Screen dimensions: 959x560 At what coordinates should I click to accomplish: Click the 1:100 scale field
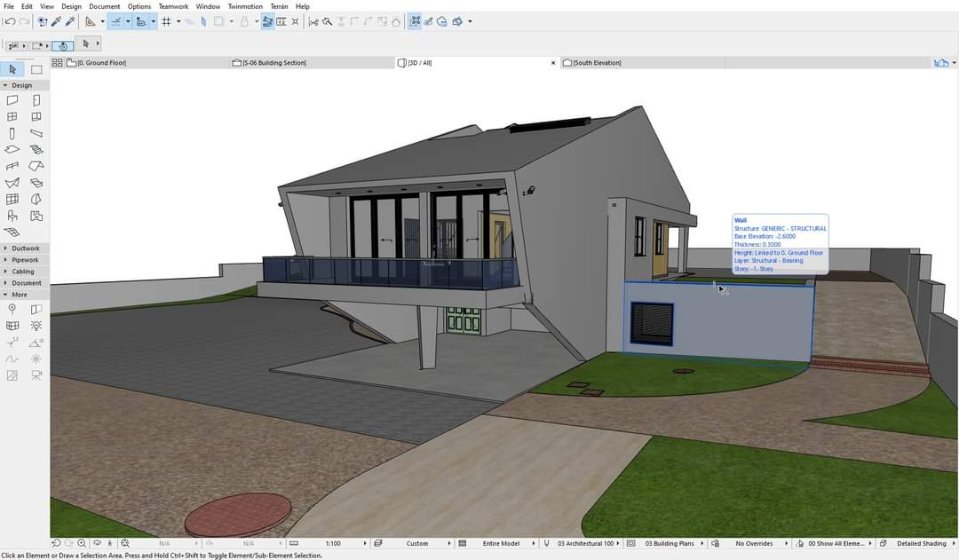333,543
